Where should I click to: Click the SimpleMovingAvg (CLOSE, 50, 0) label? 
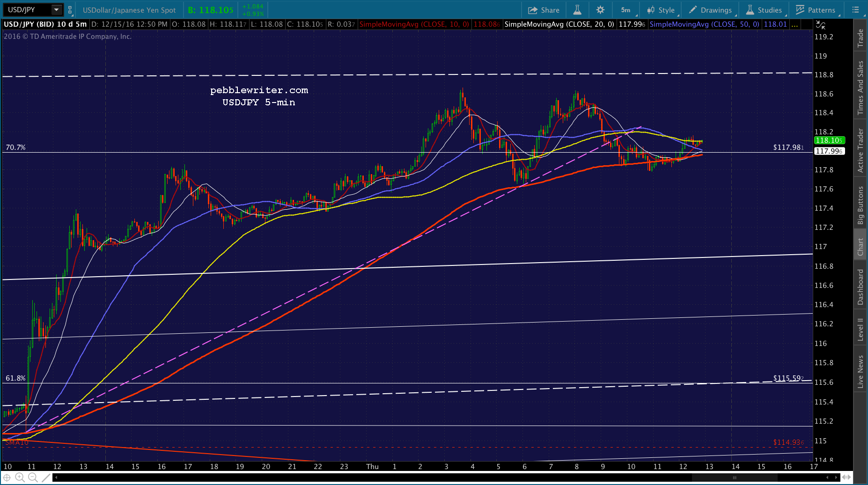705,24
